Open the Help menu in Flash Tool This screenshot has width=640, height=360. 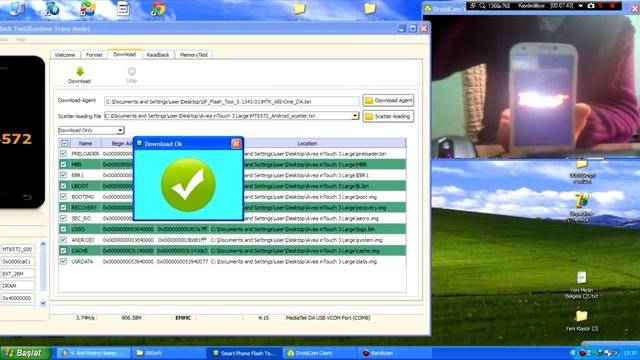[x=21, y=40]
